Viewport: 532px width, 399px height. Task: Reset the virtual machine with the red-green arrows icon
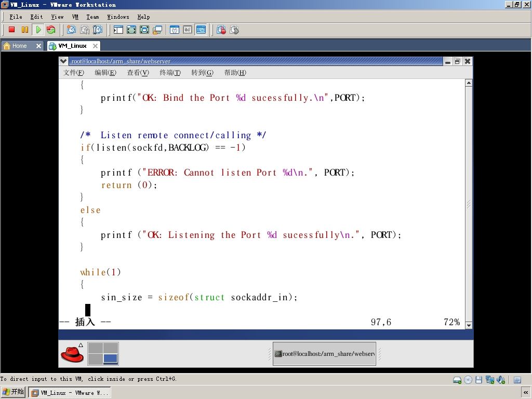51,30
